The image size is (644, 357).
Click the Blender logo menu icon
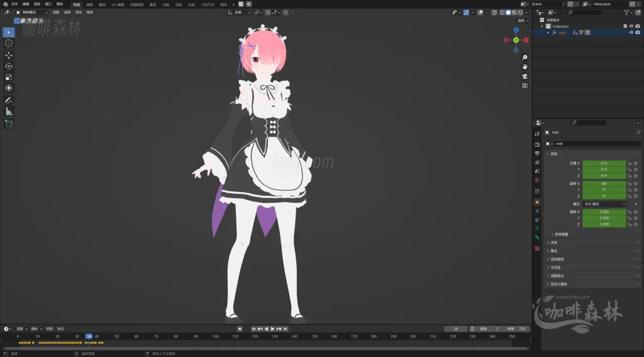click(x=5, y=4)
